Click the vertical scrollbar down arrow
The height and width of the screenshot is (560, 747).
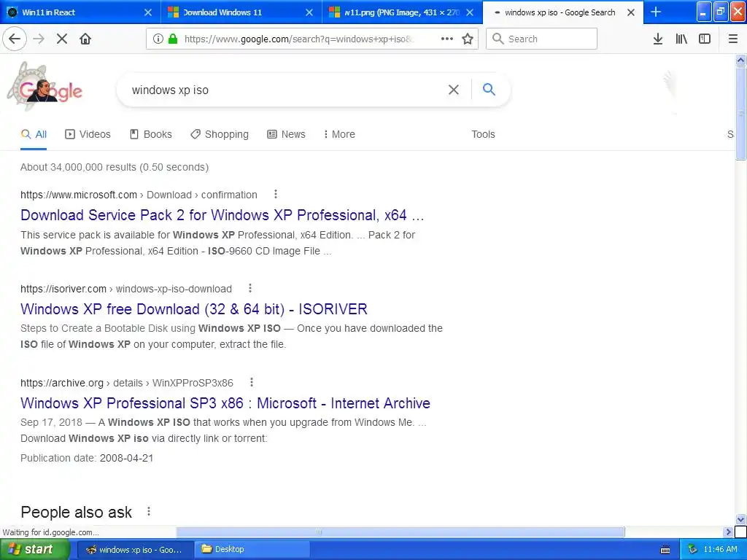[x=741, y=519]
